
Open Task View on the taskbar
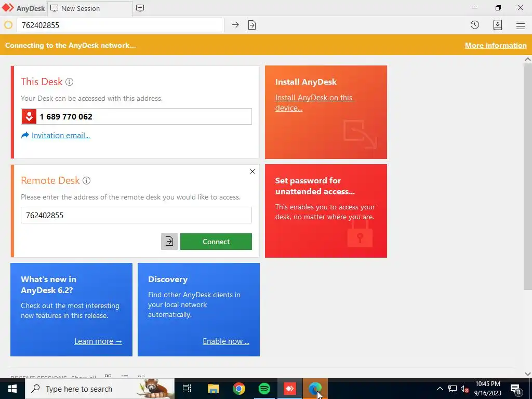click(187, 389)
